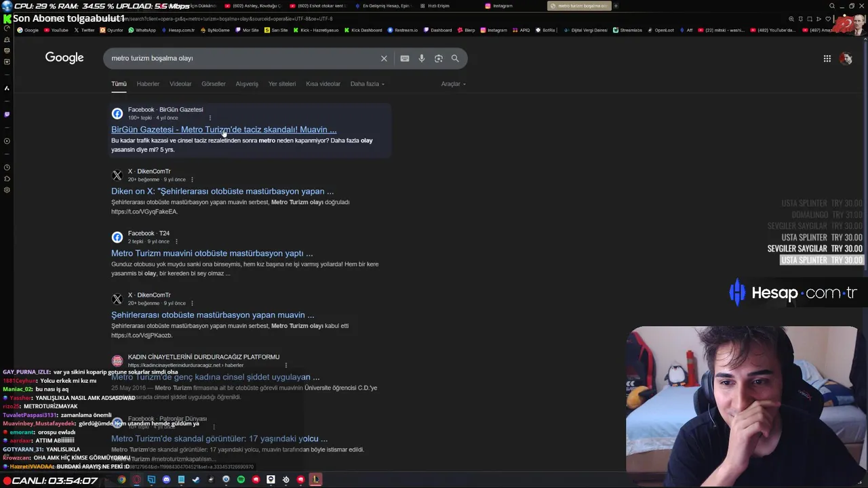Open Spotify from the taskbar
The width and height of the screenshot is (868, 488).
[241, 480]
